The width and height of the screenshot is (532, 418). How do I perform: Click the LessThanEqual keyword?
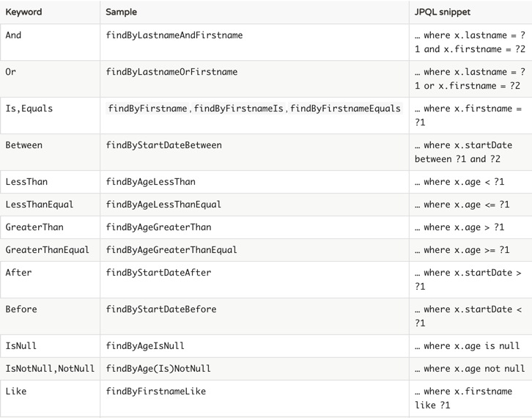click(40, 205)
